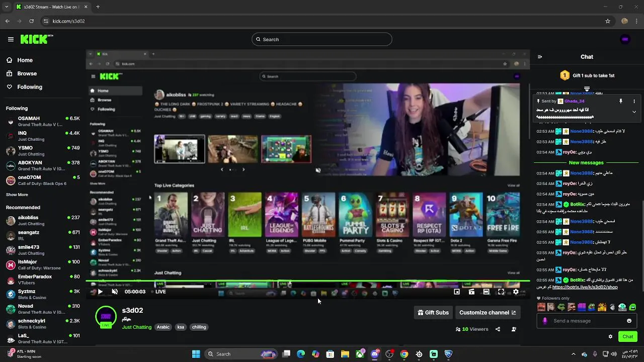This screenshot has width=644, height=362.
Task: Open ABOKYAN channel in sidebar
Action: click(x=43, y=165)
